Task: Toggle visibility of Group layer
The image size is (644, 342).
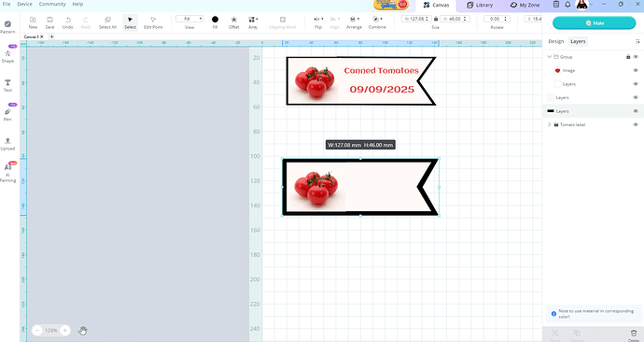Action: pos(636,57)
